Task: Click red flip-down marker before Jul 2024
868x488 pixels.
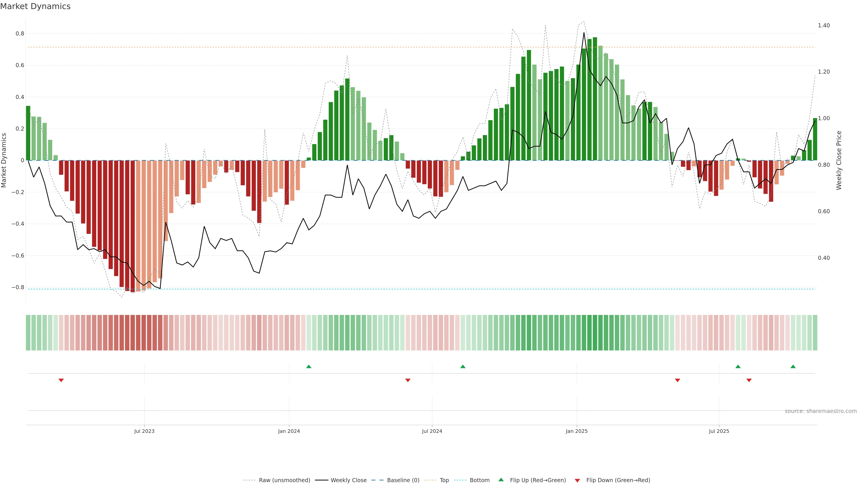Action: point(408,380)
